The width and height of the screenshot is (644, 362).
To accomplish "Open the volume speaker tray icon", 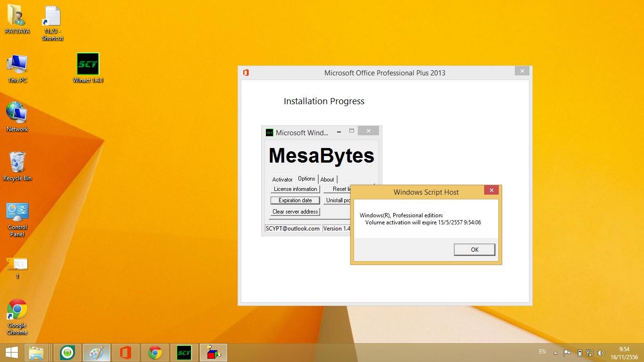I will pyautogui.click(x=601, y=353).
